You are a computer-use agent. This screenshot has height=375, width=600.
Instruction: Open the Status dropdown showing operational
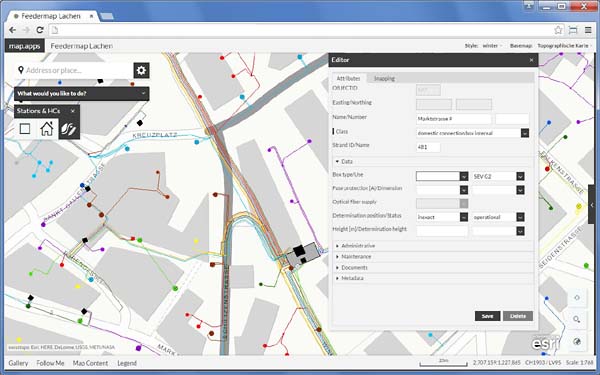520,217
